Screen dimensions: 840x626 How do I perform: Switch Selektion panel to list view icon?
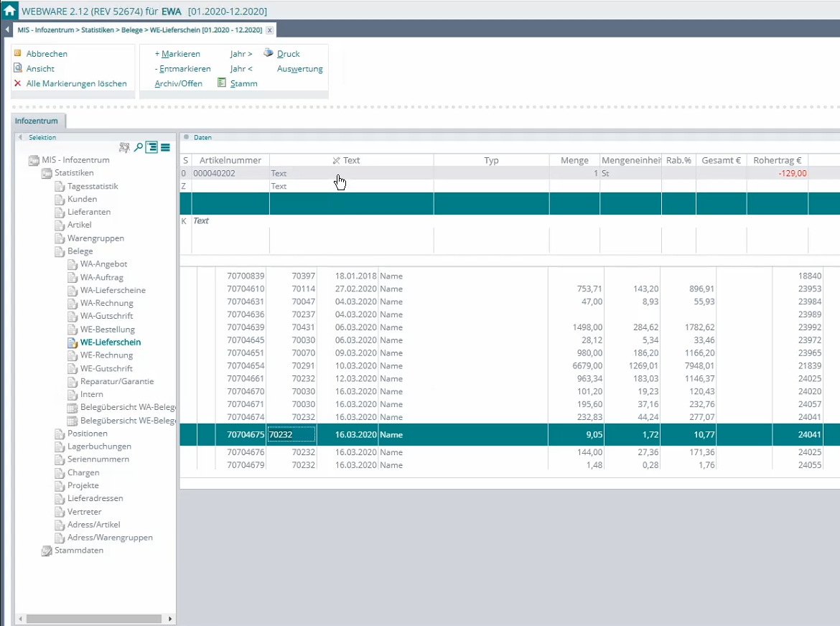pos(165,147)
